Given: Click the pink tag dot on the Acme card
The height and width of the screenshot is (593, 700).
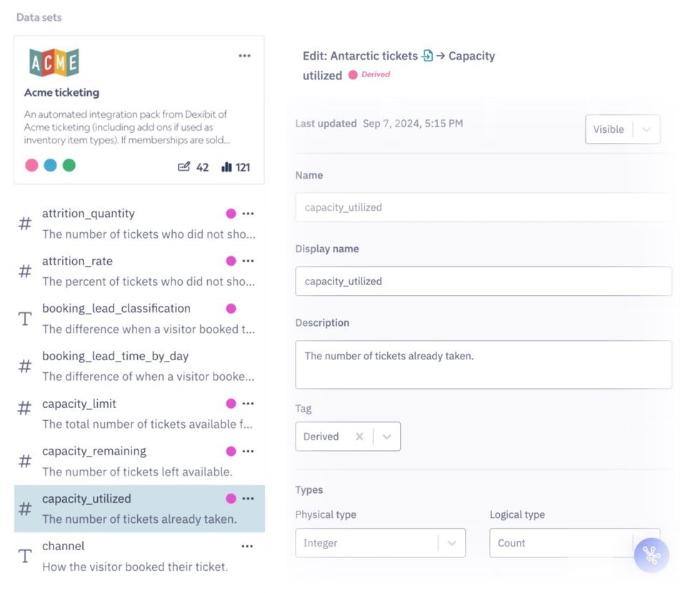Looking at the screenshot, I should [31, 165].
